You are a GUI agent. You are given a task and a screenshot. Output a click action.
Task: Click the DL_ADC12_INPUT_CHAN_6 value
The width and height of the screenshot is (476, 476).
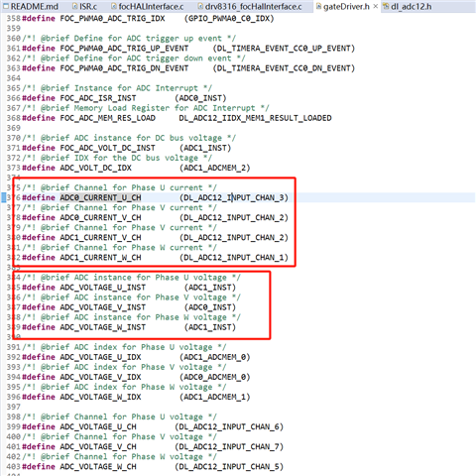229,426
